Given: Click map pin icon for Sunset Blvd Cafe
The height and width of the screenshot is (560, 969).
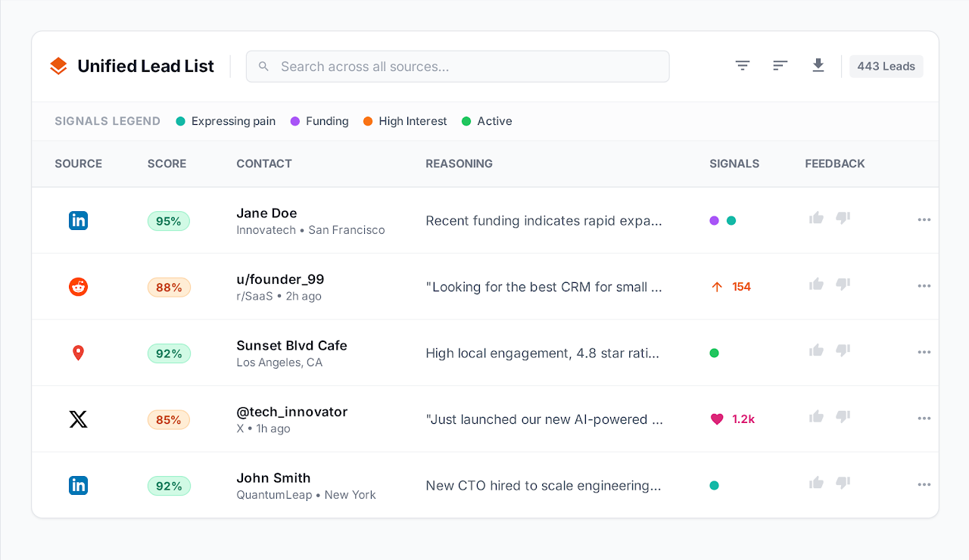Looking at the screenshot, I should pos(78,353).
